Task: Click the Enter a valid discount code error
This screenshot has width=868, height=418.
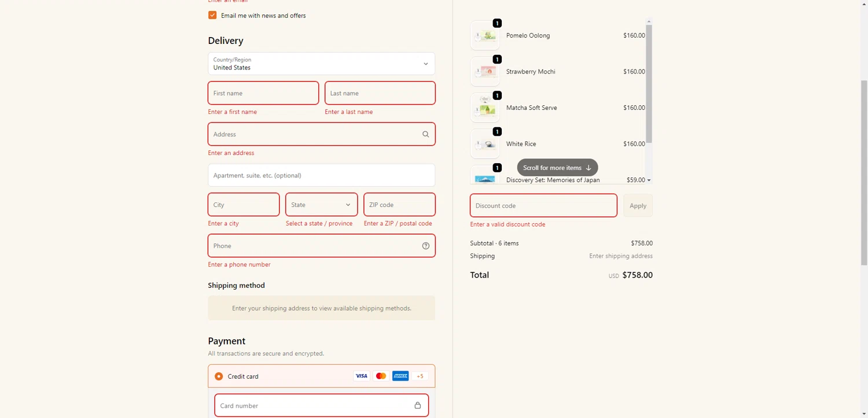Action: pyautogui.click(x=507, y=224)
